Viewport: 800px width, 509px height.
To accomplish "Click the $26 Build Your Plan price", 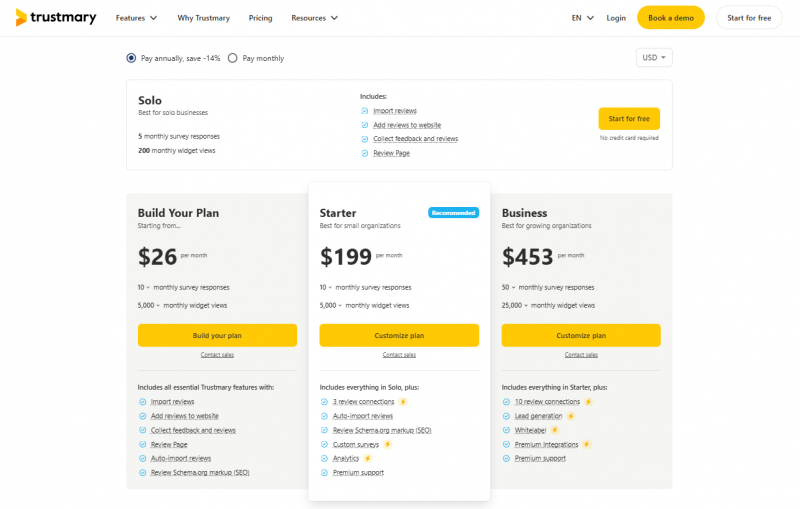I will [157, 257].
